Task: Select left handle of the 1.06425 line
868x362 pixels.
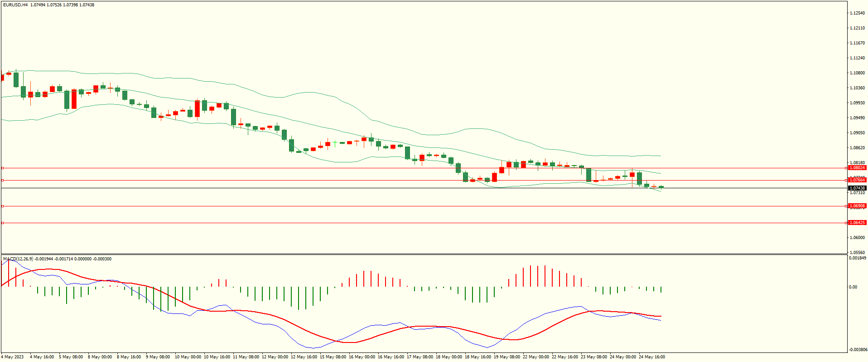Action: coord(2,223)
